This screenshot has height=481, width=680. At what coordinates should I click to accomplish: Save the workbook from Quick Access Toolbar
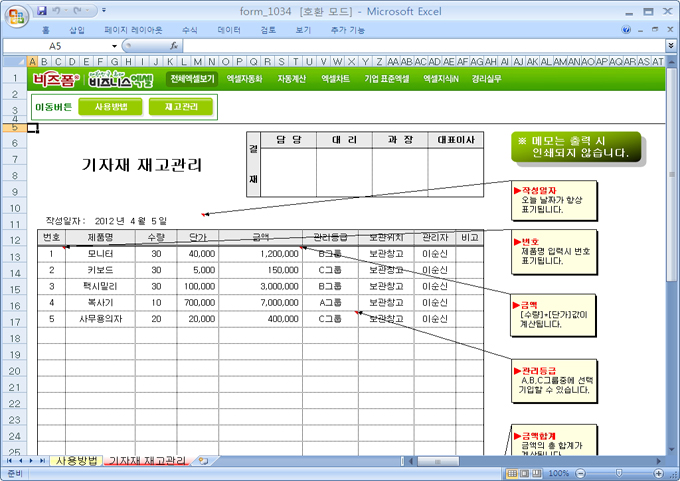coord(41,10)
